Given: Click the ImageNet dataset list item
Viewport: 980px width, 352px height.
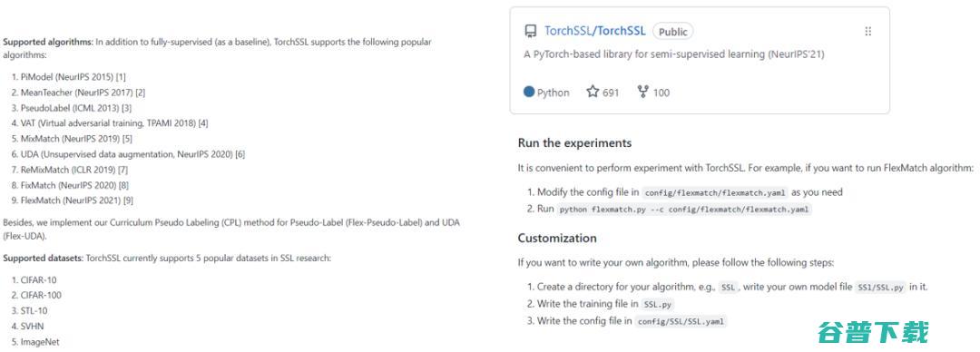Looking at the screenshot, I should click(x=35, y=342).
